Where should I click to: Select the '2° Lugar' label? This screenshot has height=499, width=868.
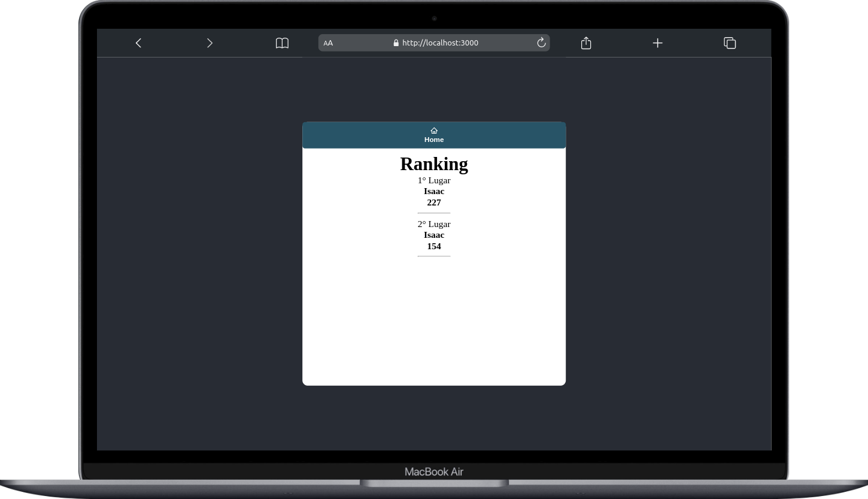(434, 224)
